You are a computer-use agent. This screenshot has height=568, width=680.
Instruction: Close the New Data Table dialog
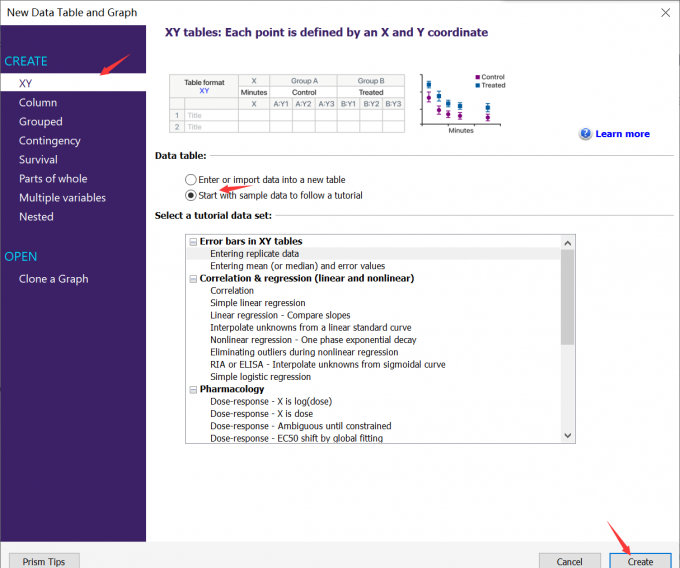pos(665,13)
